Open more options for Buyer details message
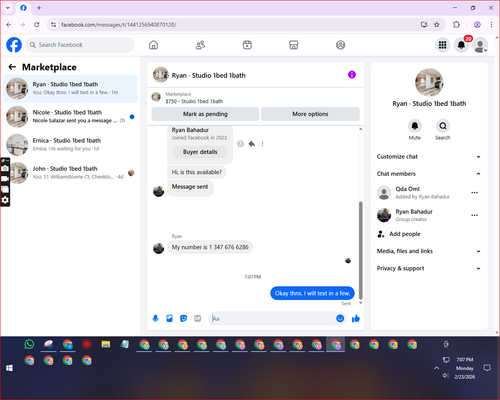This screenshot has width=500, height=400. click(262, 144)
